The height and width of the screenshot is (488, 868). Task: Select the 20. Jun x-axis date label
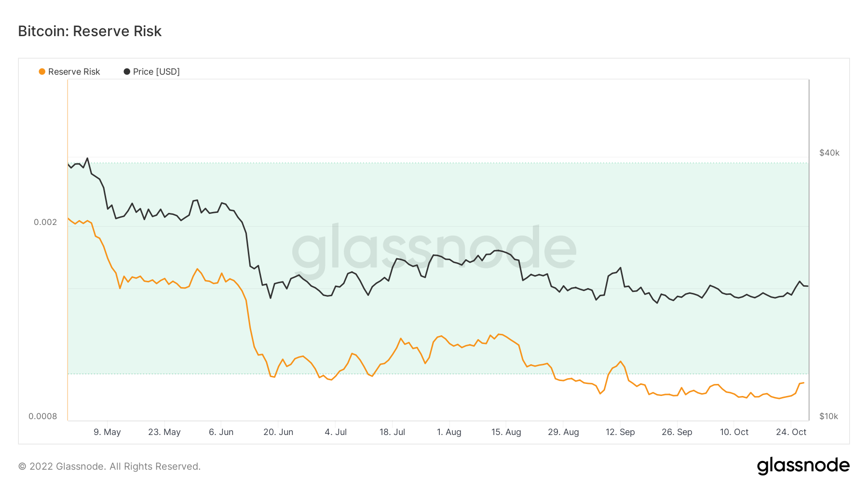click(278, 432)
